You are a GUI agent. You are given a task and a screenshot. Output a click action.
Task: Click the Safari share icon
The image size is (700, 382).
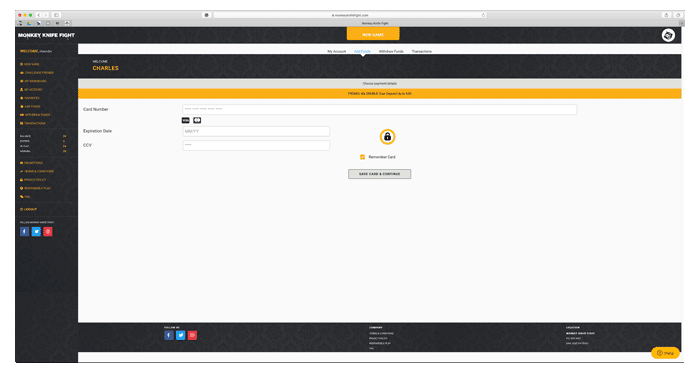click(x=666, y=15)
